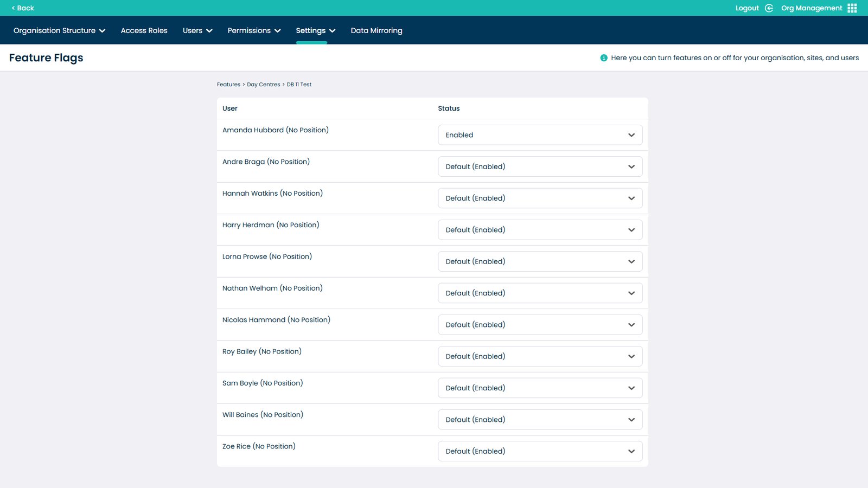
Task: Set Amanda Hubbard's feature flag status
Action: tap(539, 134)
